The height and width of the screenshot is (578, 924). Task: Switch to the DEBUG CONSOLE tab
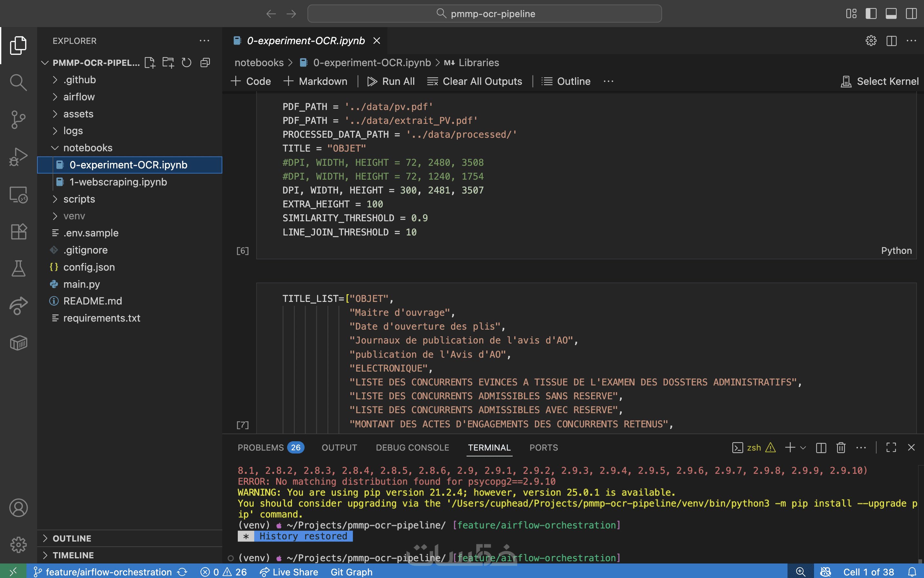412,448
